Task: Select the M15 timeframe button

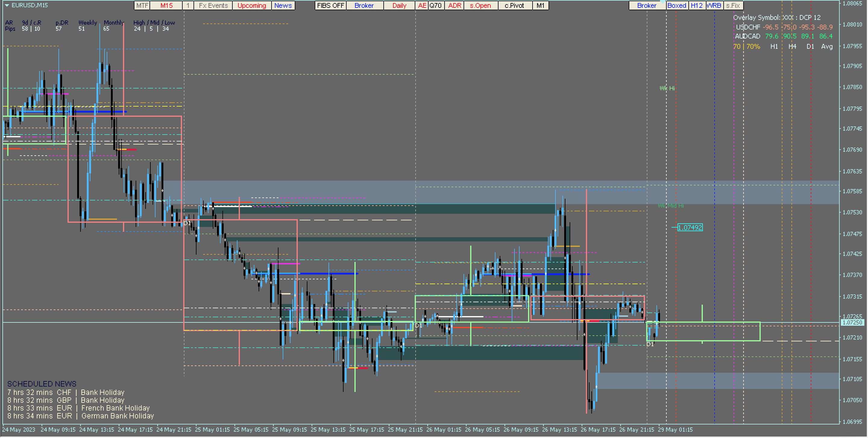Action: pyautogui.click(x=166, y=5)
